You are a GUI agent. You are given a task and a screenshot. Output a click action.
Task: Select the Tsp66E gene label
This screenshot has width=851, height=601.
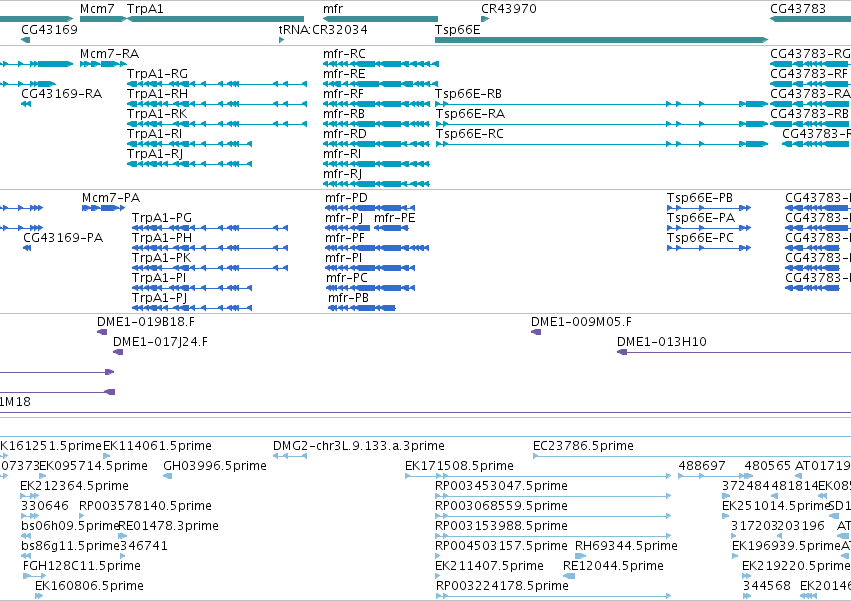(x=458, y=29)
